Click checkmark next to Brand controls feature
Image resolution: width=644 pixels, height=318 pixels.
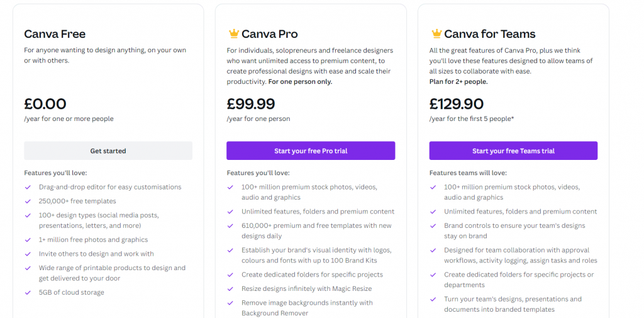pyautogui.click(x=433, y=225)
